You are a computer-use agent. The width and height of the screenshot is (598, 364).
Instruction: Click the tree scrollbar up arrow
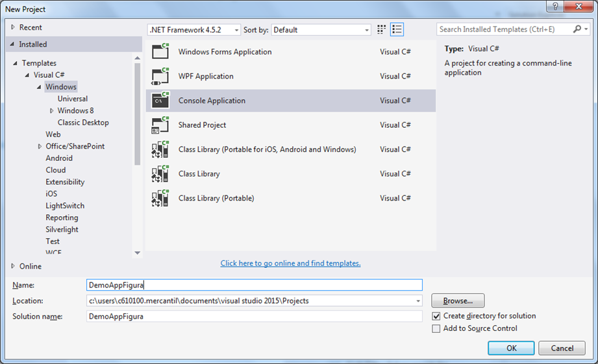pyautogui.click(x=137, y=58)
